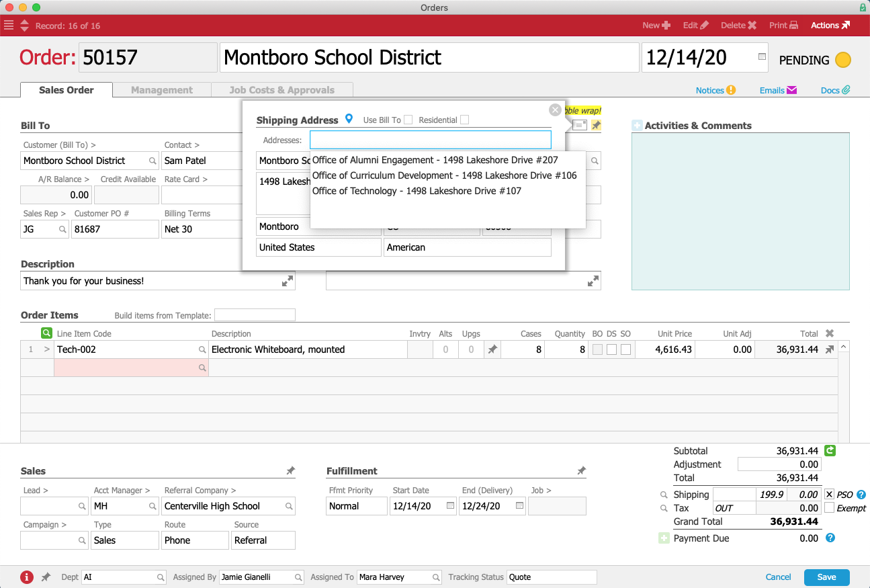870x588 pixels.
Task: Click the map pin icon beside Shipping Address
Action: (x=349, y=119)
